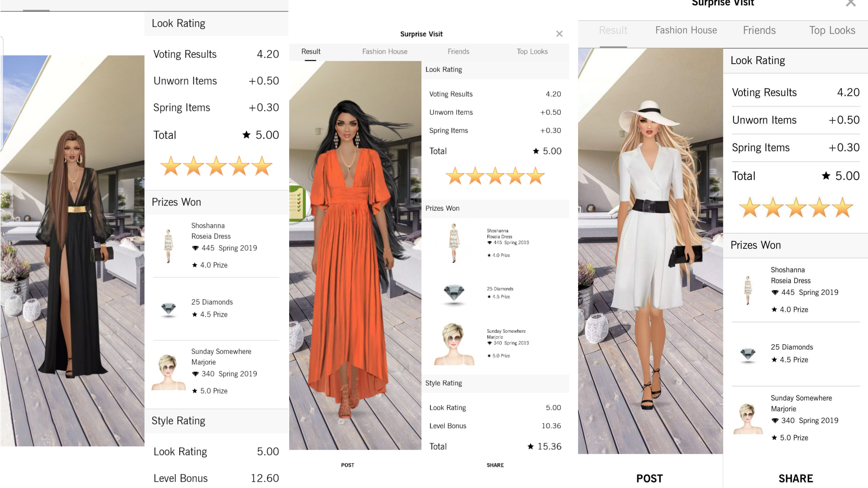Open Top Looks tab in right panel
This screenshot has height=488, width=868.
click(x=832, y=30)
